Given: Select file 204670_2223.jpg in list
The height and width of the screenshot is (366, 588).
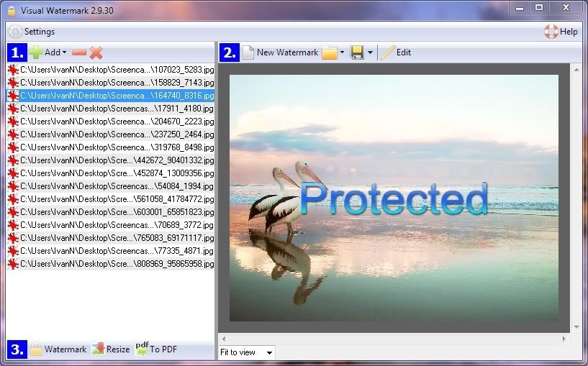Looking at the screenshot, I should click(x=111, y=122).
